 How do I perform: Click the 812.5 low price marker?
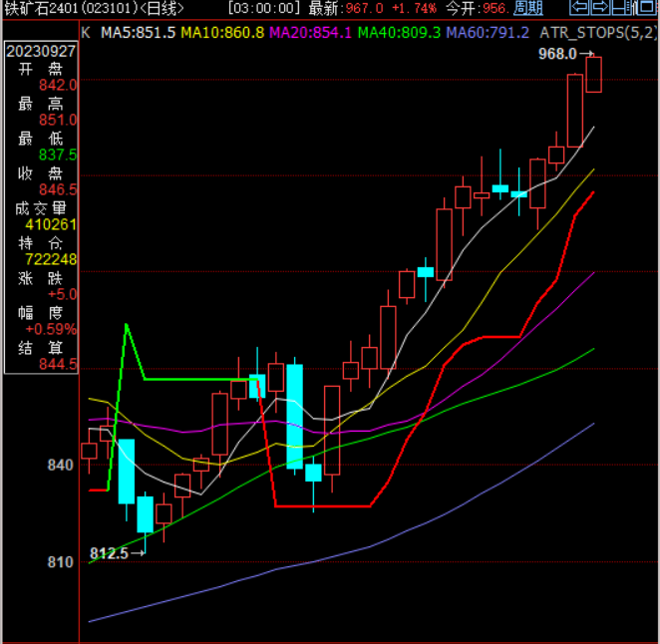110,553
